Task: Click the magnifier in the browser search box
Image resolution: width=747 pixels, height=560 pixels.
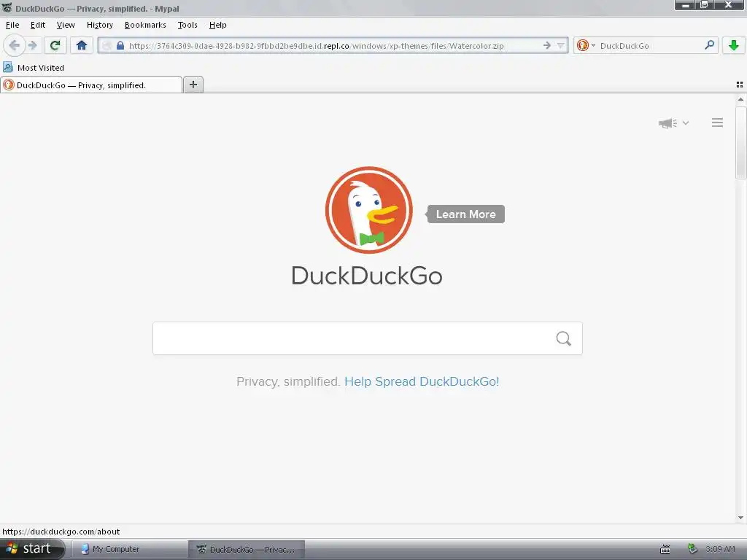Action: [709, 45]
